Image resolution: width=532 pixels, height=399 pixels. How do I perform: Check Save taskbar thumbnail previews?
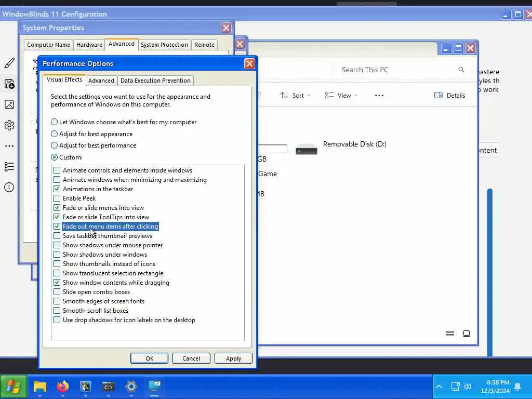pyautogui.click(x=57, y=236)
